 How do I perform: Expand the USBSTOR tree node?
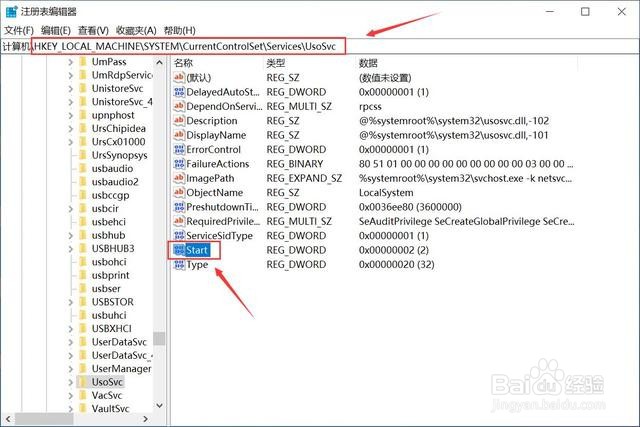tap(71, 302)
